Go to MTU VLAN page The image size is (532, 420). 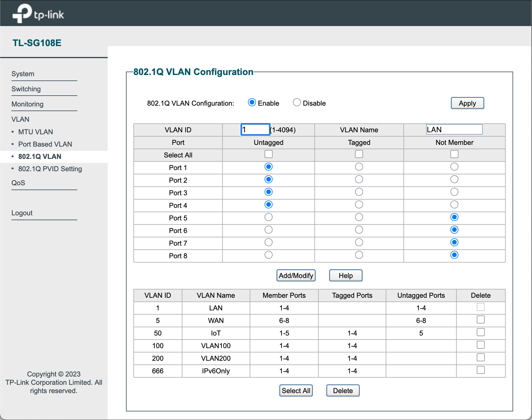tap(36, 132)
